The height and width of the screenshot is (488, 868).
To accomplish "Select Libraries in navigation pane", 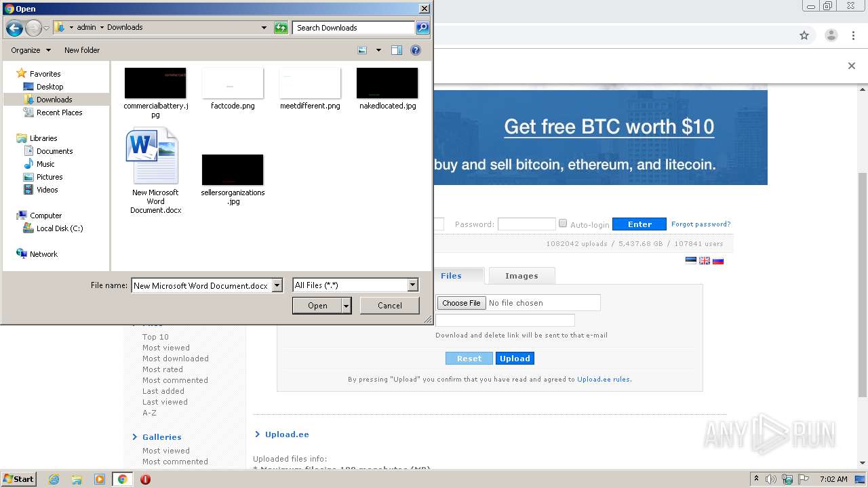I will point(37,138).
